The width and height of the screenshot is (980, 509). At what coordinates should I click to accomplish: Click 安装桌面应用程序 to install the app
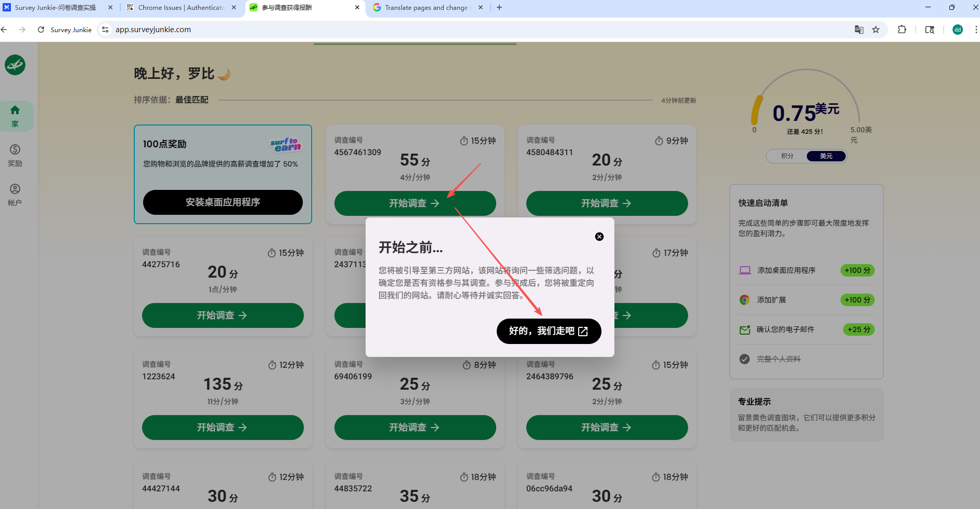point(223,202)
